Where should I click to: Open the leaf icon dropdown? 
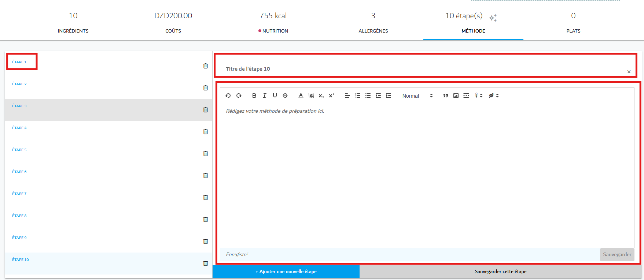click(x=494, y=96)
